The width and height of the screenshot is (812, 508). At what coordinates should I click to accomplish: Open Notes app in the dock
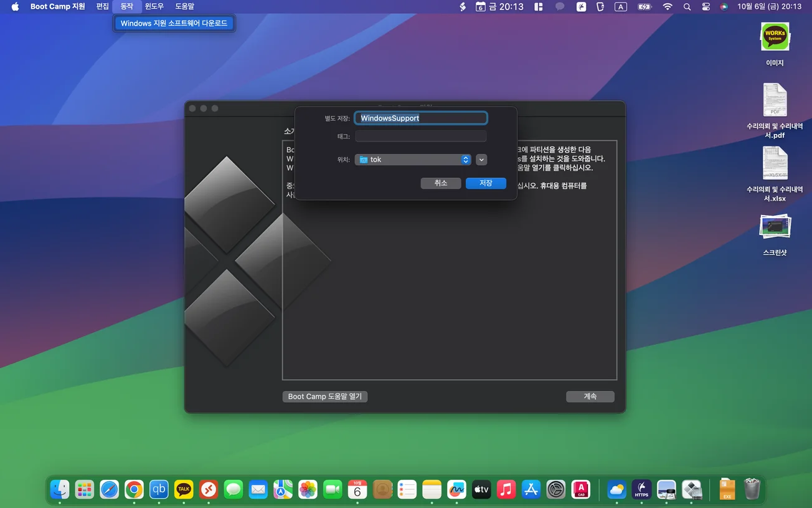click(432, 489)
